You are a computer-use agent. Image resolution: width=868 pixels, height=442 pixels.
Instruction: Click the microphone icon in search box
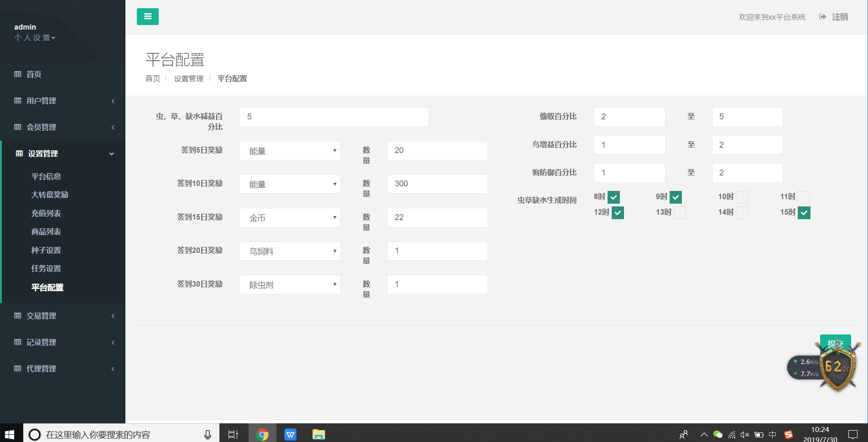[208, 434]
